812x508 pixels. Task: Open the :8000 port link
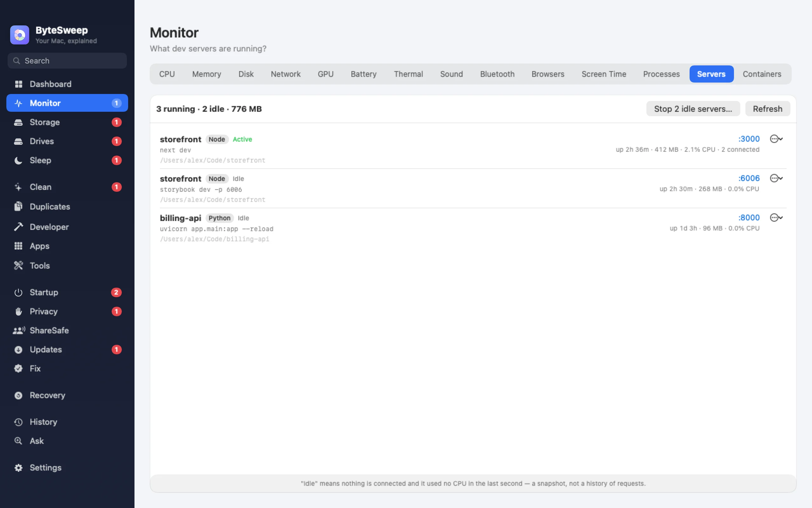749,217
